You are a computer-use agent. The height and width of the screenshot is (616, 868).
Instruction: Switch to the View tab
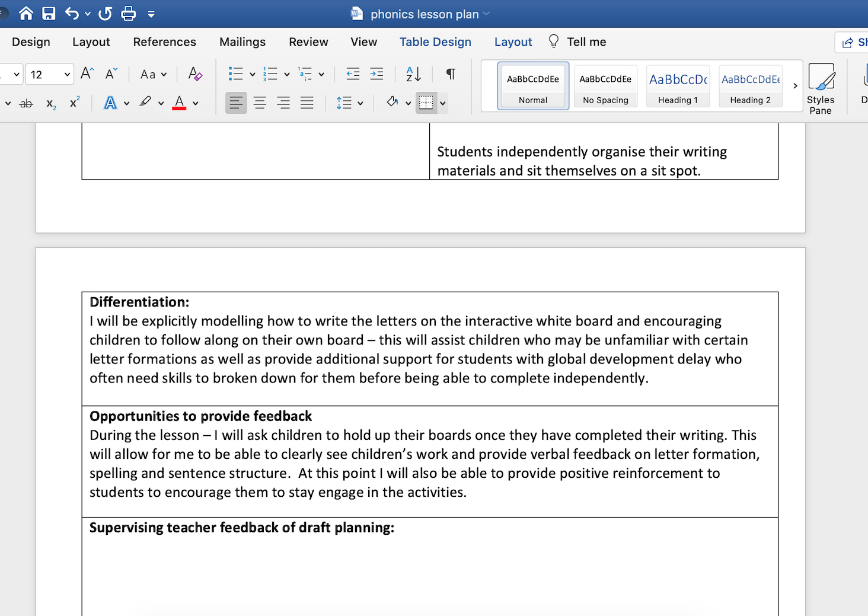point(363,42)
